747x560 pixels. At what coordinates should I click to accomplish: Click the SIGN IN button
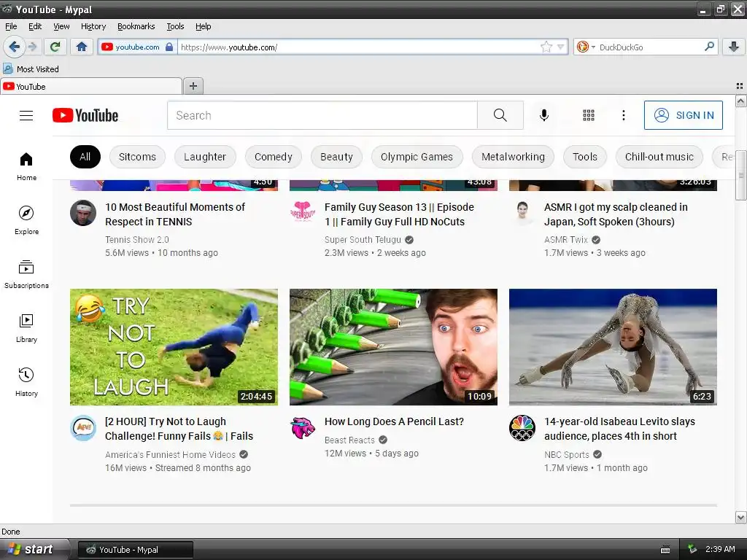coord(683,115)
